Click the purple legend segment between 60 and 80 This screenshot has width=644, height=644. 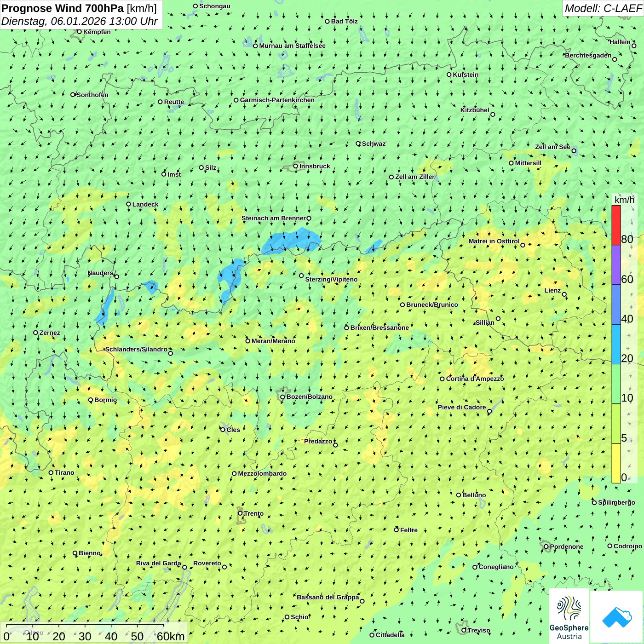(x=616, y=265)
